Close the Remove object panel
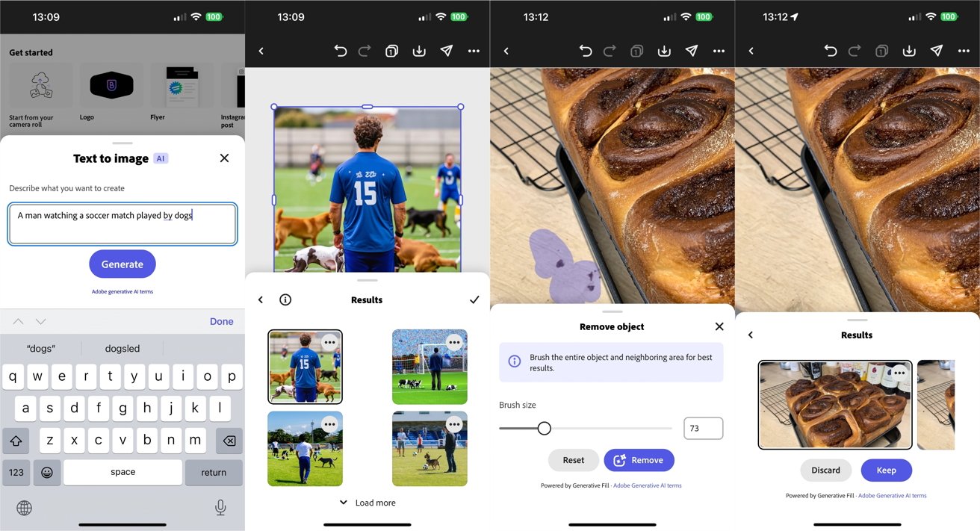Screen dimensions: 980x531 pos(719,326)
